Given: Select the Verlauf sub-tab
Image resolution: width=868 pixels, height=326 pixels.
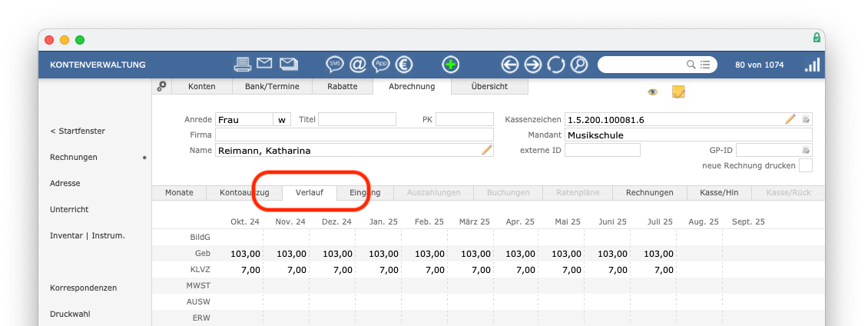Looking at the screenshot, I should [x=310, y=192].
